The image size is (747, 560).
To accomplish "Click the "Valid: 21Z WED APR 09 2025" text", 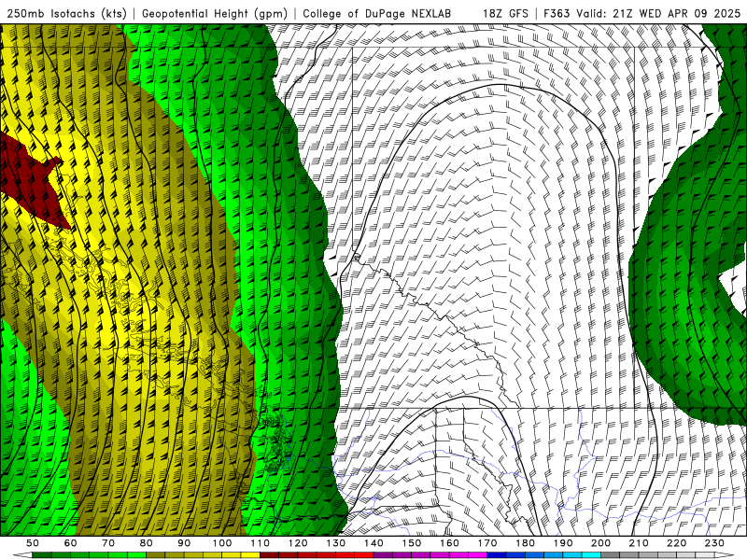I will pyautogui.click(x=658, y=14).
